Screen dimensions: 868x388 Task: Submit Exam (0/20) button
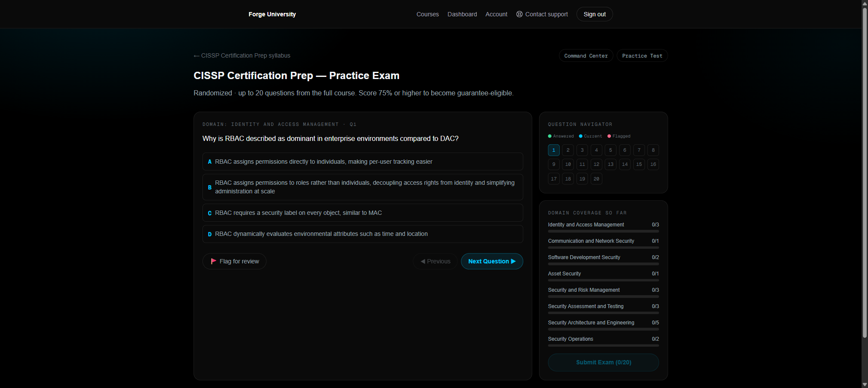(x=603, y=362)
